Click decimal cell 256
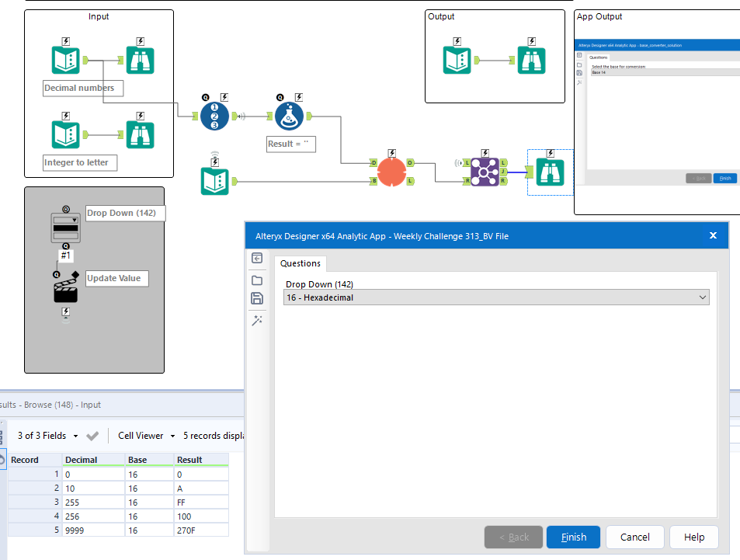 click(x=93, y=517)
